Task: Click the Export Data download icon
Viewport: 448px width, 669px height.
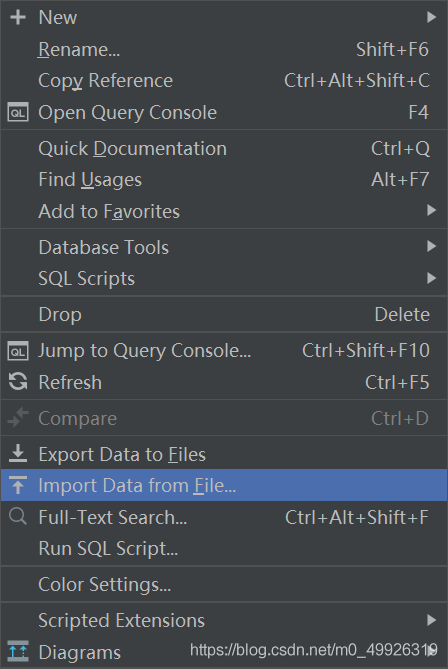Action: point(18,454)
